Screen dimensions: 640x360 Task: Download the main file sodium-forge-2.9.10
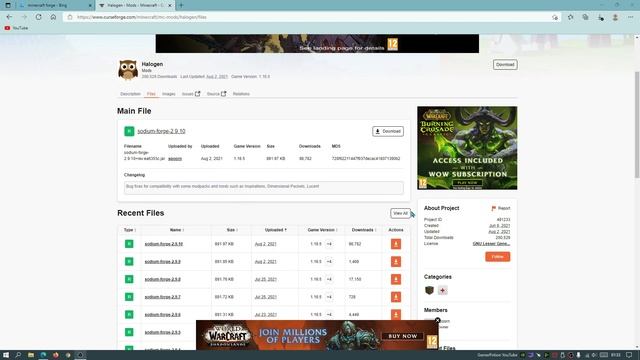click(x=388, y=131)
